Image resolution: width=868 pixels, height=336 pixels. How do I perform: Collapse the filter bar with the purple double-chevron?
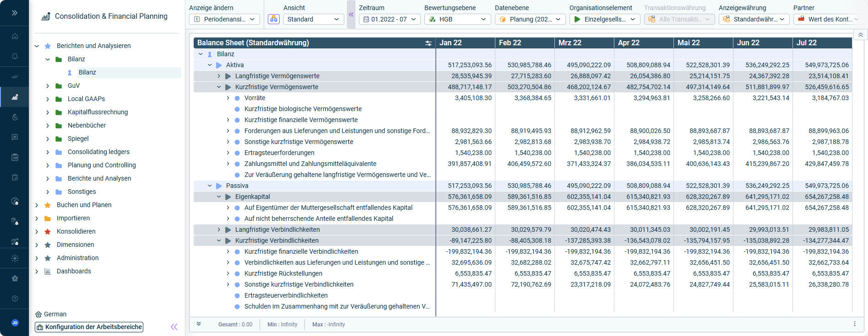[351, 15]
